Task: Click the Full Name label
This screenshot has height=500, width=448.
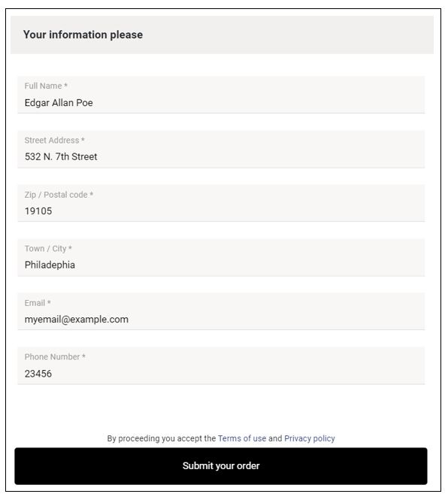Action: click(46, 86)
